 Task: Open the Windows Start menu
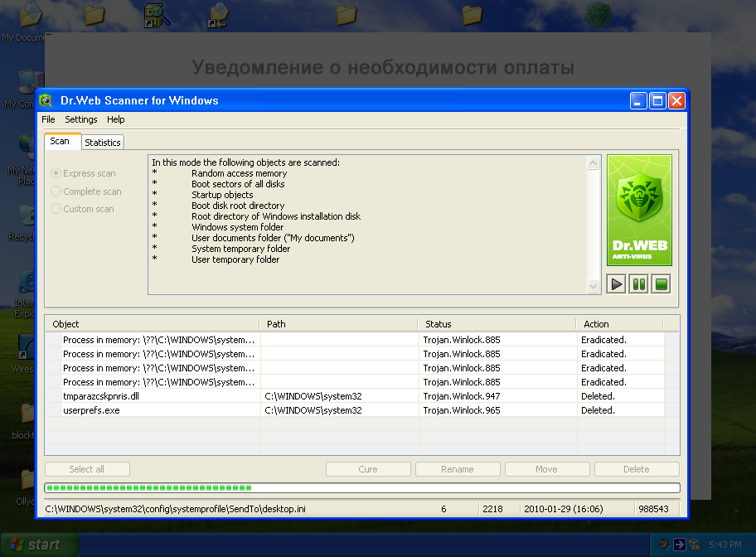tap(40, 545)
